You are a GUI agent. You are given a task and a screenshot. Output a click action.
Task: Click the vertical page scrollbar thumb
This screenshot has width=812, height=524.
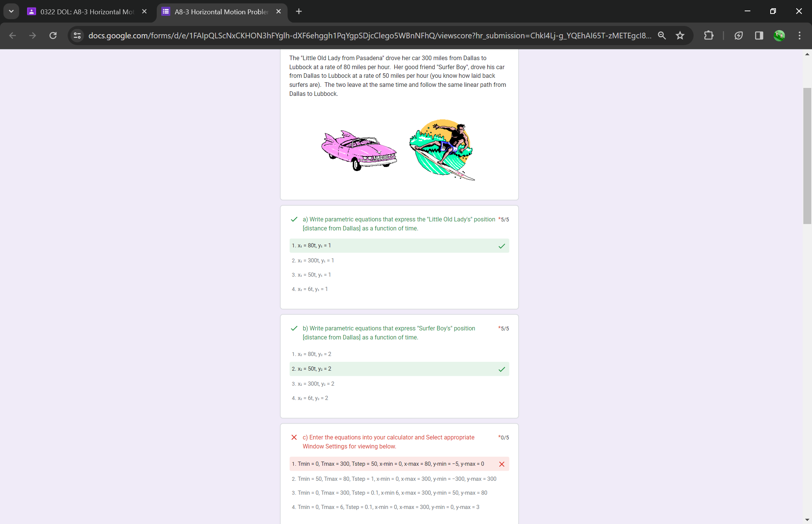(x=807, y=156)
